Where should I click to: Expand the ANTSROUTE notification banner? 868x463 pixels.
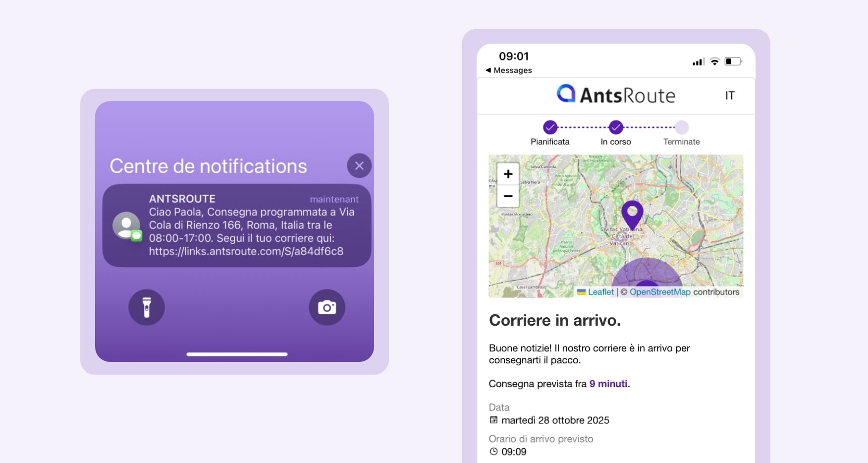237,226
